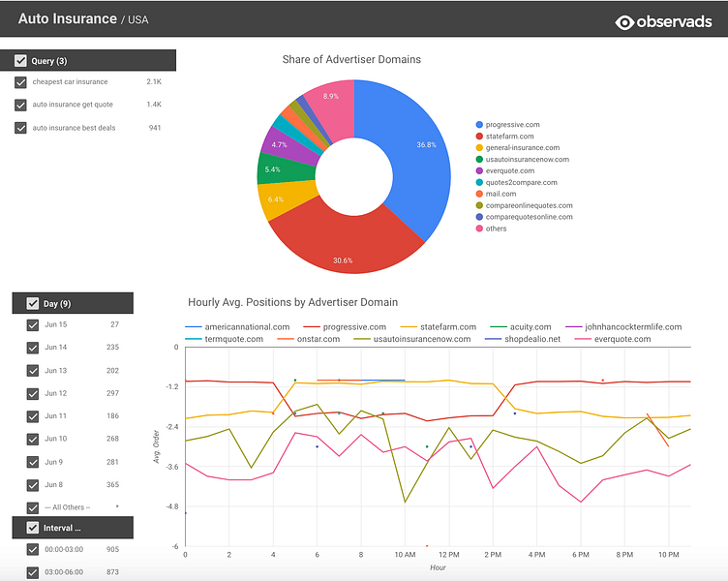
Task: Click johnhancocktermlife.com line chart legend
Action: click(x=623, y=327)
